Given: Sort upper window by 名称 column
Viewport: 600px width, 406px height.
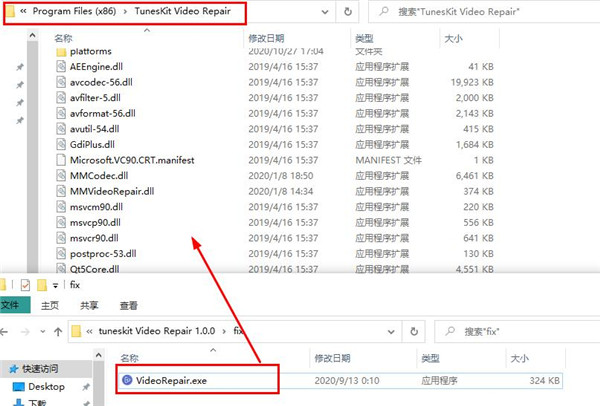Looking at the screenshot, I should (63, 38).
